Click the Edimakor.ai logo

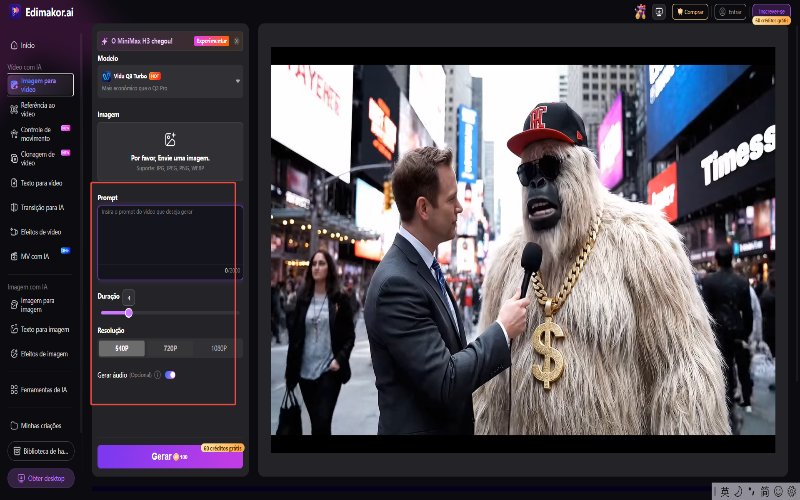(42, 12)
